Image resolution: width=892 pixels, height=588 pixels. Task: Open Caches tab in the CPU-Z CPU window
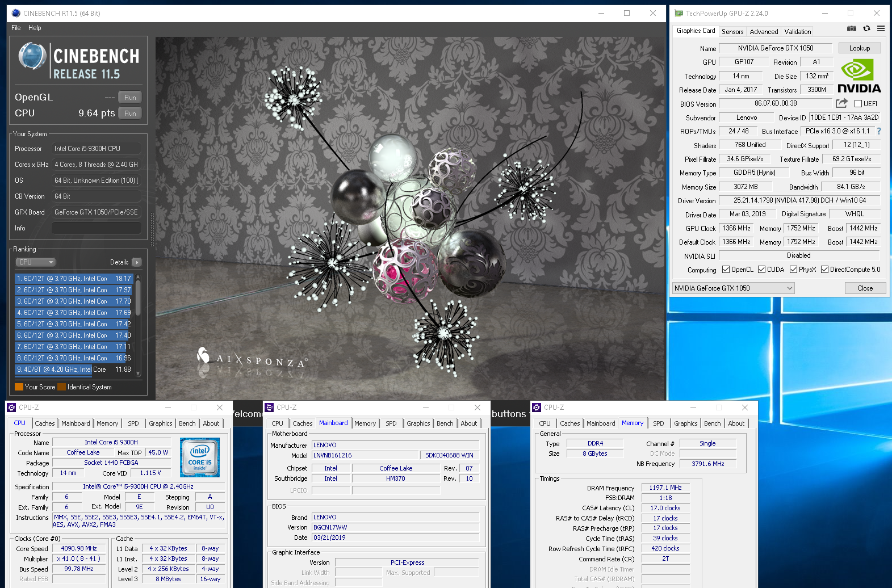[45, 423]
